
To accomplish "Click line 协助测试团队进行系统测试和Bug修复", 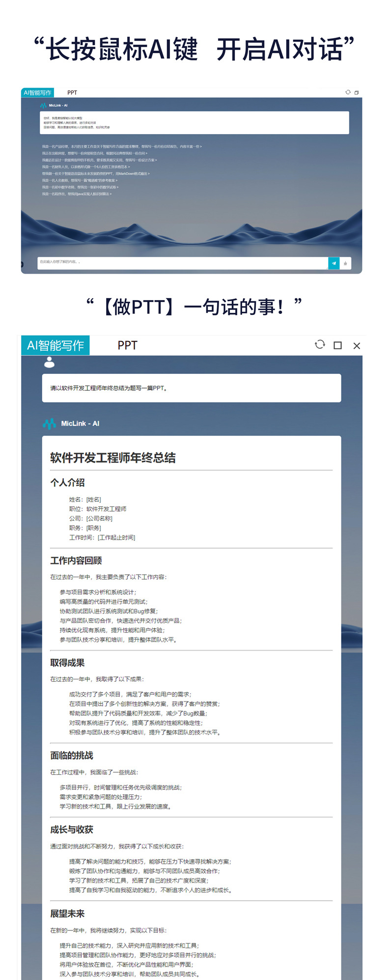I will click(109, 611).
